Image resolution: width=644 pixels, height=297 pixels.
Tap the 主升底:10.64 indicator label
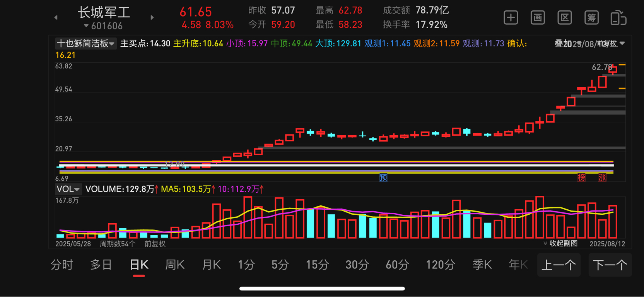click(198, 44)
